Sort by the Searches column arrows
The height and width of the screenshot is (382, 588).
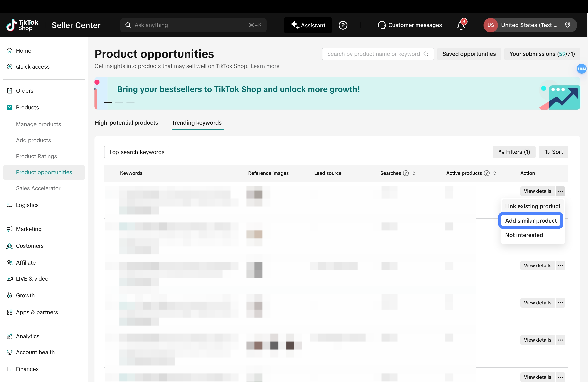coord(414,173)
